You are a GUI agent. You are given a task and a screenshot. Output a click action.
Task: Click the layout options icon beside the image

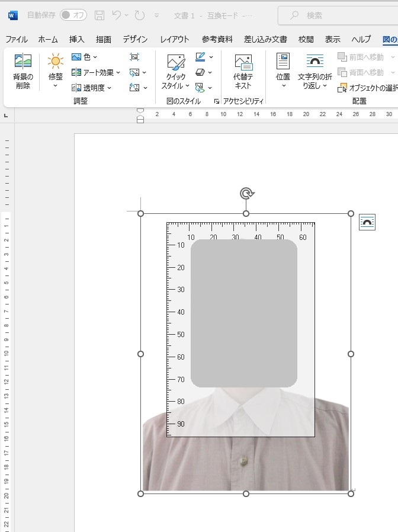[367, 222]
